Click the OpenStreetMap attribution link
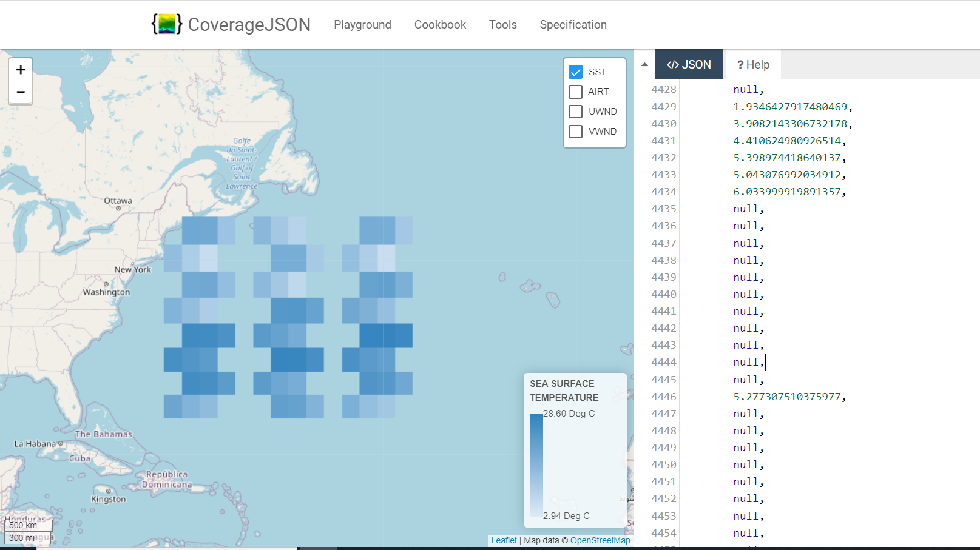 pos(600,540)
